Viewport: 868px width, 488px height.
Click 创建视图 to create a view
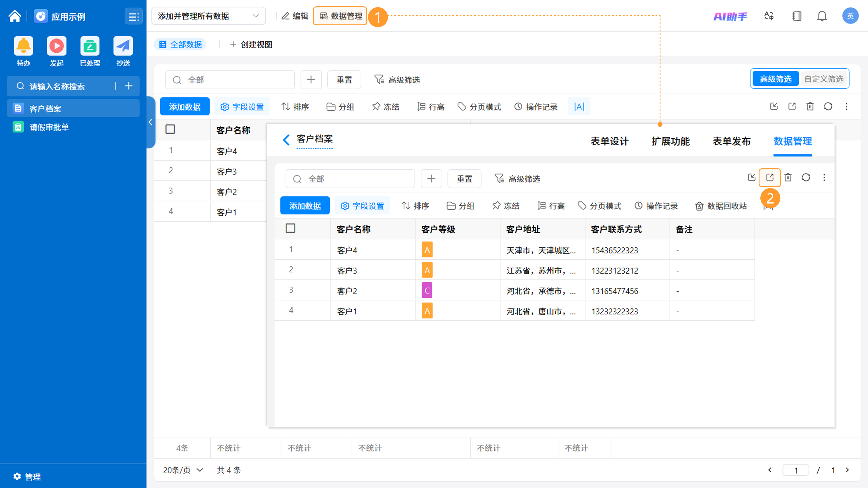tap(251, 45)
